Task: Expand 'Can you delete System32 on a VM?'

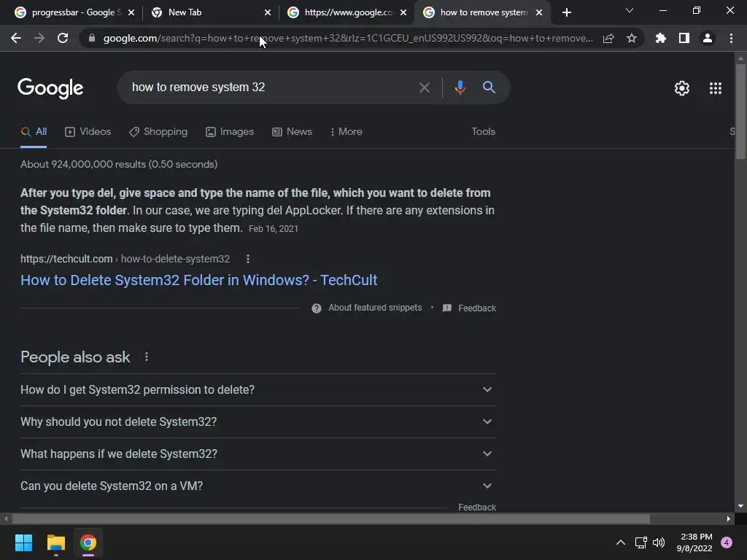Action: (x=258, y=486)
